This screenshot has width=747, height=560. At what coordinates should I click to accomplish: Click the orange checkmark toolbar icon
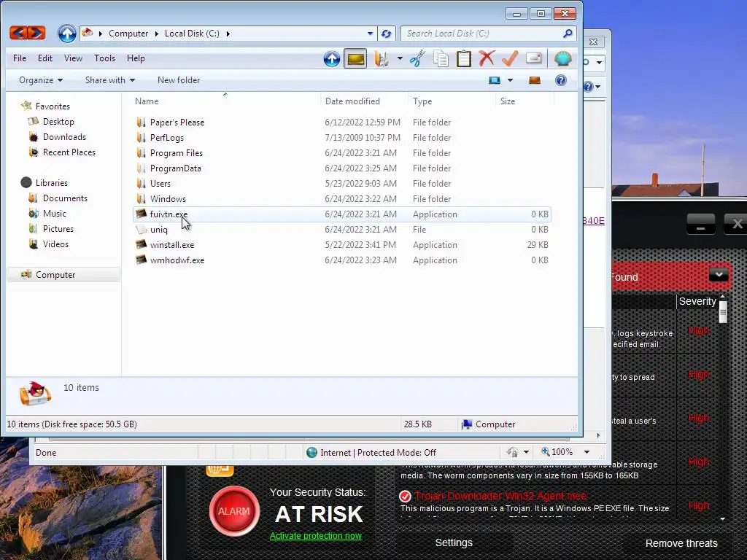pyautogui.click(x=510, y=58)
